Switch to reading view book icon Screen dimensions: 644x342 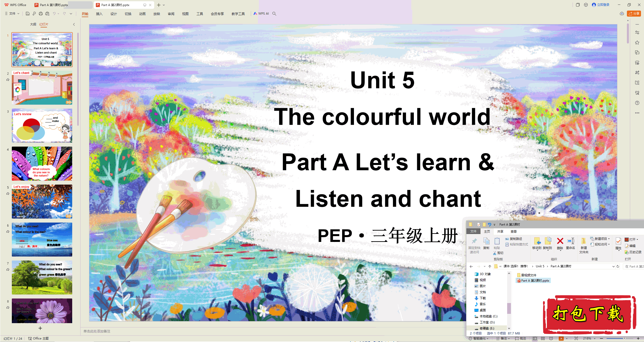(x=551, y=338)
